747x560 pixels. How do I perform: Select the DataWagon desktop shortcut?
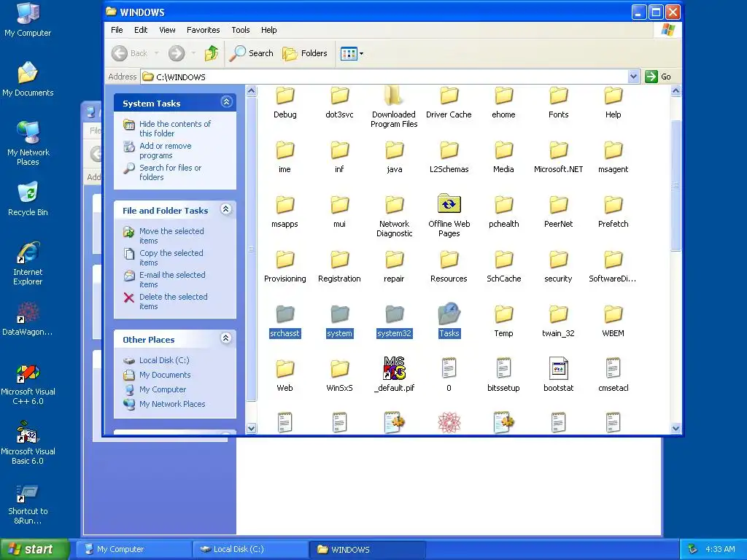[28, 319]
